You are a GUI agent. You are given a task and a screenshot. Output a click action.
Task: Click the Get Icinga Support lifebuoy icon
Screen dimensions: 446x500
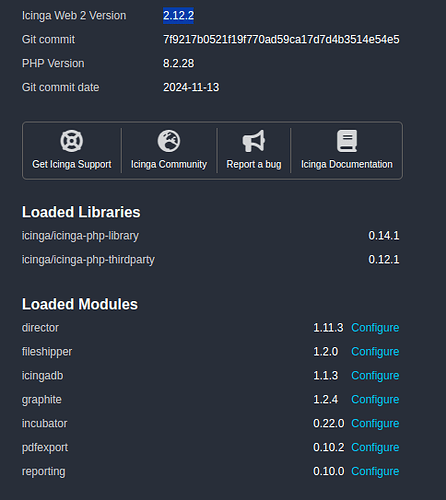click(72, 141)
